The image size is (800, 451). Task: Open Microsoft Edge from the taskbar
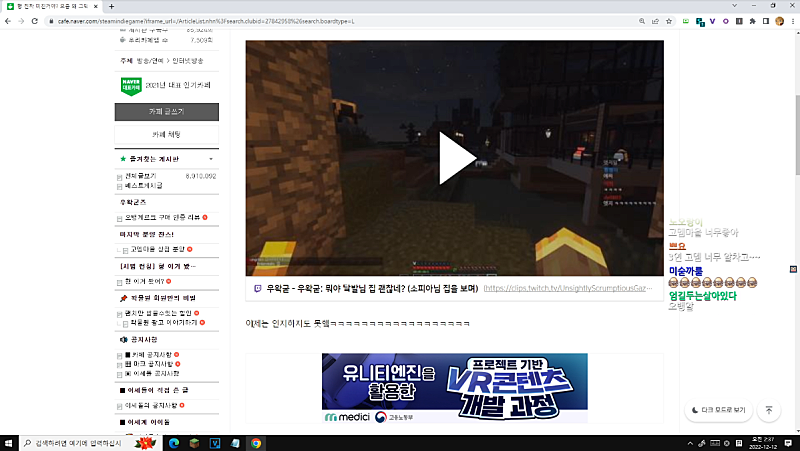click(x=174, y=443)
